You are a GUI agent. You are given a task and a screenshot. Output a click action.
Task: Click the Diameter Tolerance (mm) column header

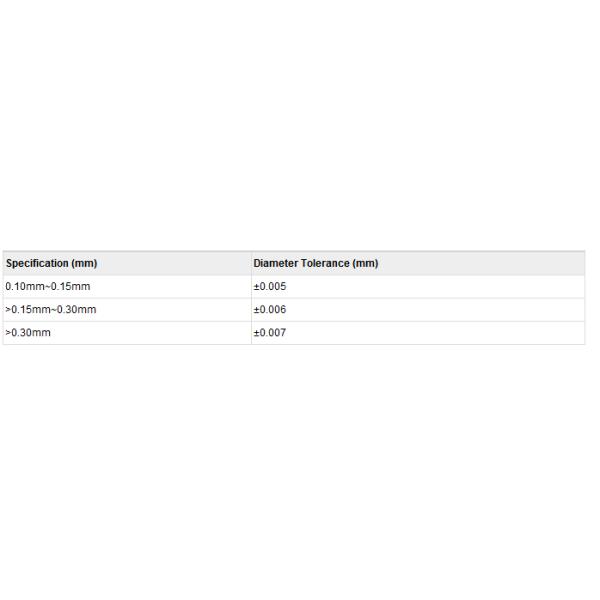pyautogui.click(x=316, y=264)
